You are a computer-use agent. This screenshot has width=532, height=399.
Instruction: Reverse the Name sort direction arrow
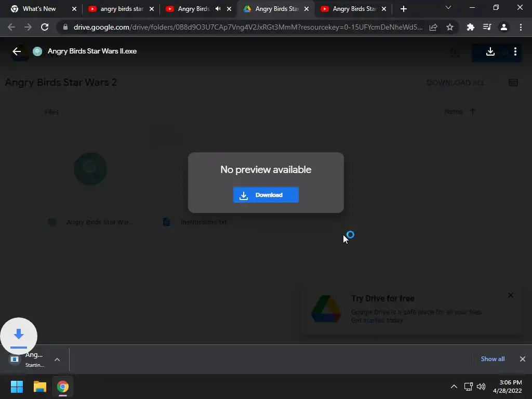[x=473, y=112]
